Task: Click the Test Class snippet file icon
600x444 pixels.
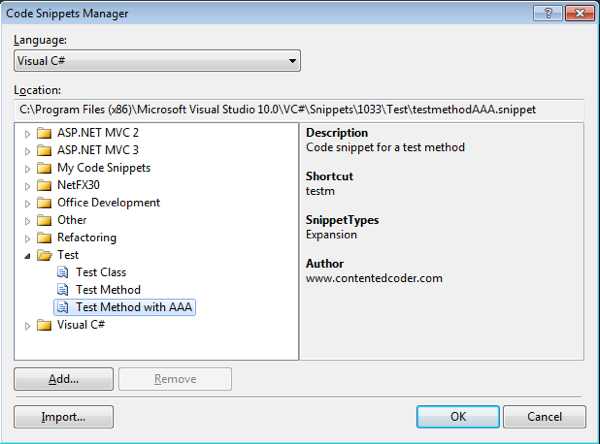Action: tap(63, 272)
